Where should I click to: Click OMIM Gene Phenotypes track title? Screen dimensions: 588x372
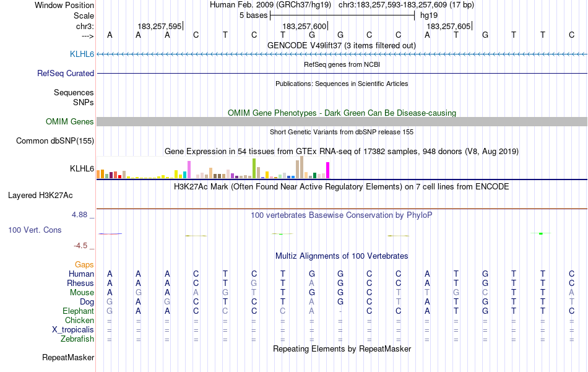click(x=342, y=113)
